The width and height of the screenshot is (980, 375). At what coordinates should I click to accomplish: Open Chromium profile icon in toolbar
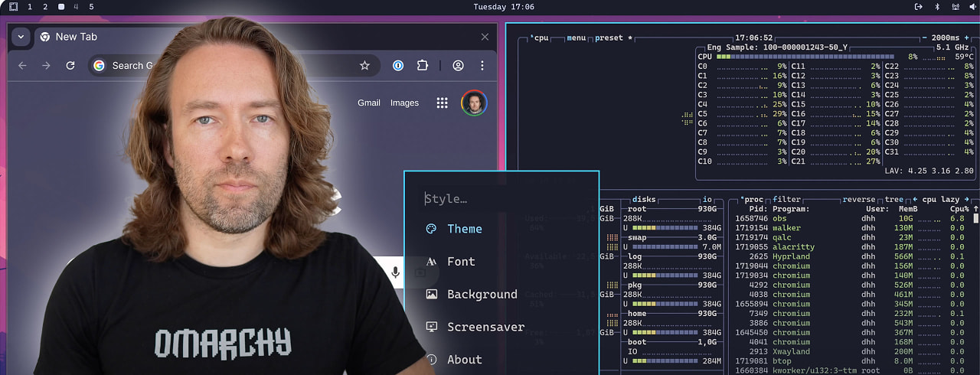click(458, 66)
